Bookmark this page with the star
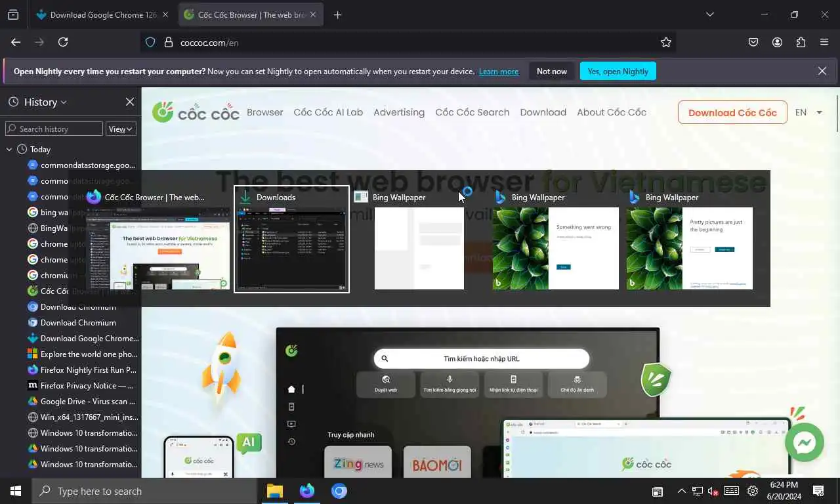840x504 pixels. 666,42
